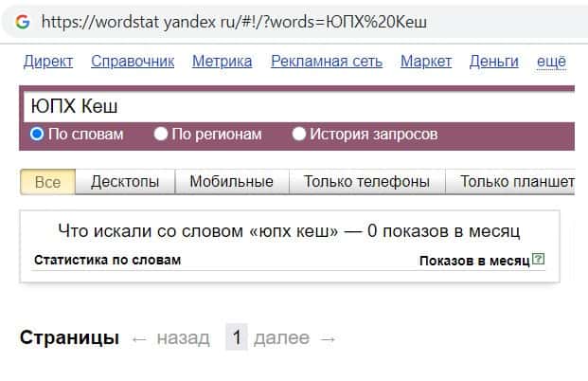Open the Справочник link
This screenshot has height=381, width=588.
point(133,62)
